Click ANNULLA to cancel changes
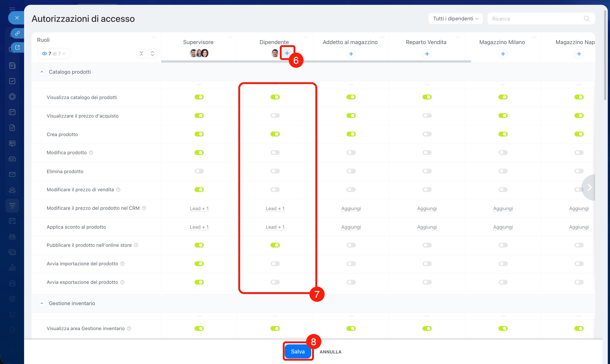 (330, 352)
